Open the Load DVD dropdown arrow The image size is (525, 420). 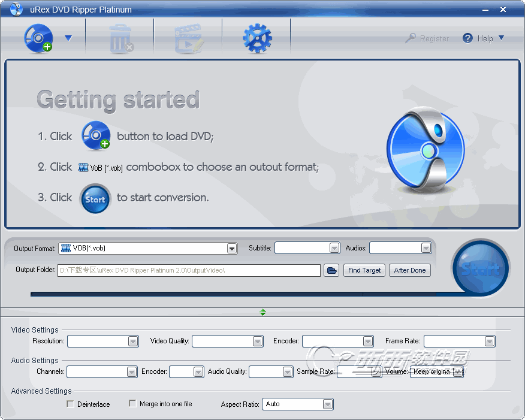click(x=68, y=38)
